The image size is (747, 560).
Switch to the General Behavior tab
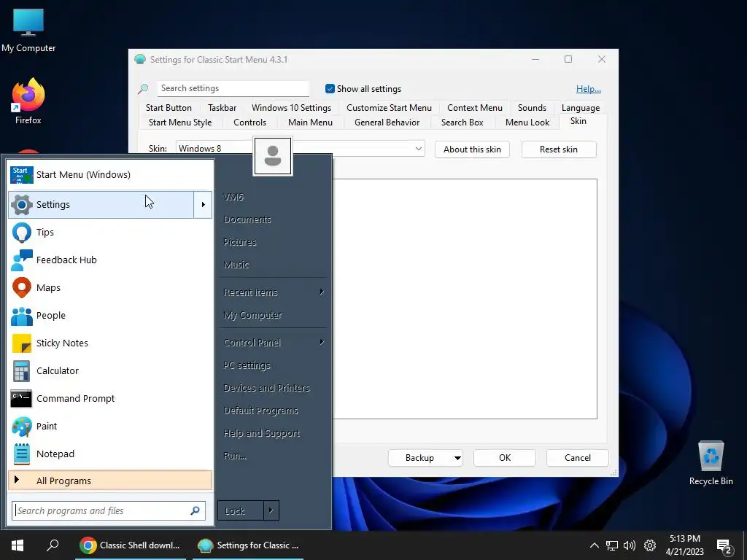pyautogui.click(x=387, y=122)
